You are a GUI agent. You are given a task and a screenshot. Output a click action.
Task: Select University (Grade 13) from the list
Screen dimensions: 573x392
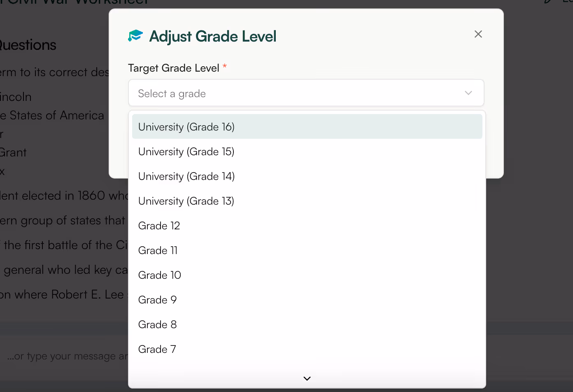(186, 201)
